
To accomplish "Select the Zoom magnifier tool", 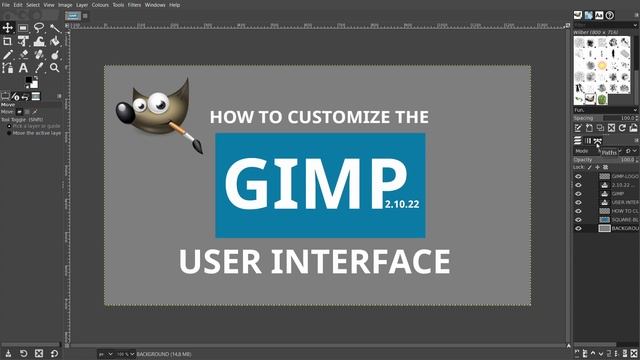I will click(55, 68).
